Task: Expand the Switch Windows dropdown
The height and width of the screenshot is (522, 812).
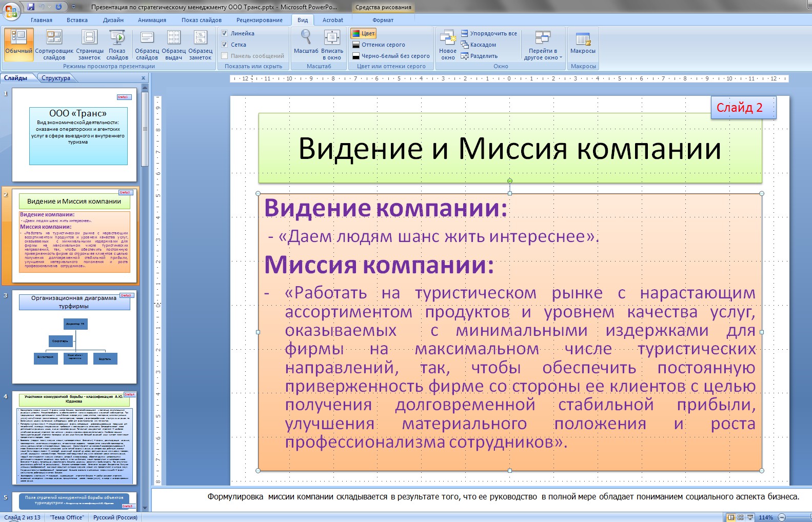Action: pyautogui.click(x=543, y=45)
